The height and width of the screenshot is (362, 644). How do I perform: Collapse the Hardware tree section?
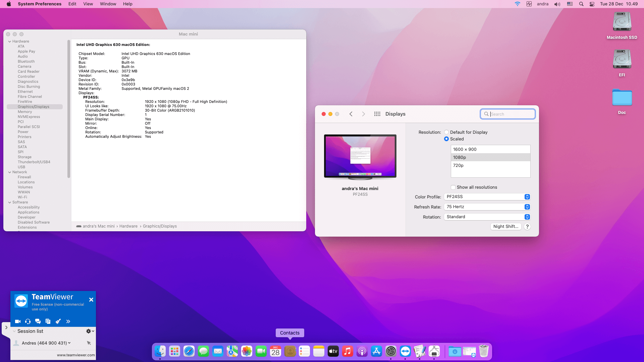(x=10, y=42)
